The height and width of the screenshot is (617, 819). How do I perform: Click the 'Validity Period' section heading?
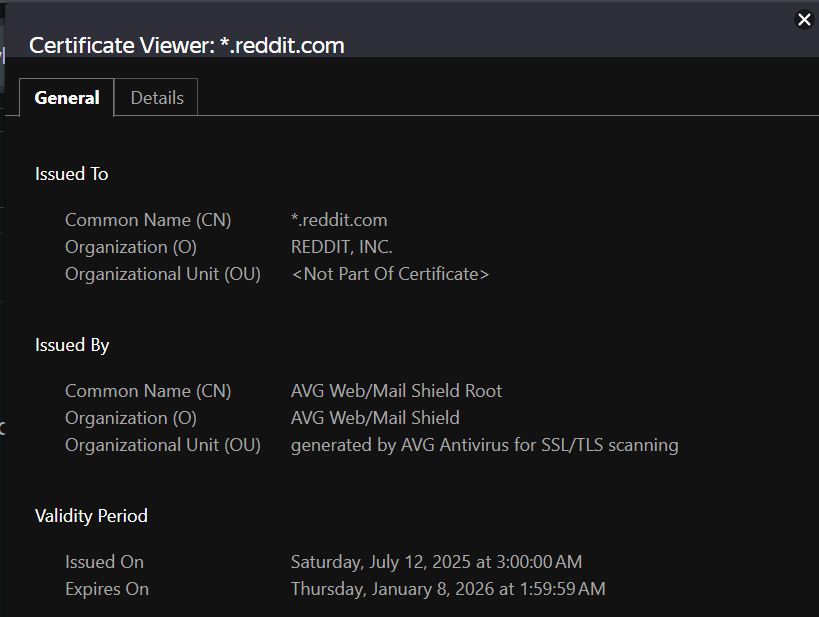pyautogui.click(x=91, y=516)
